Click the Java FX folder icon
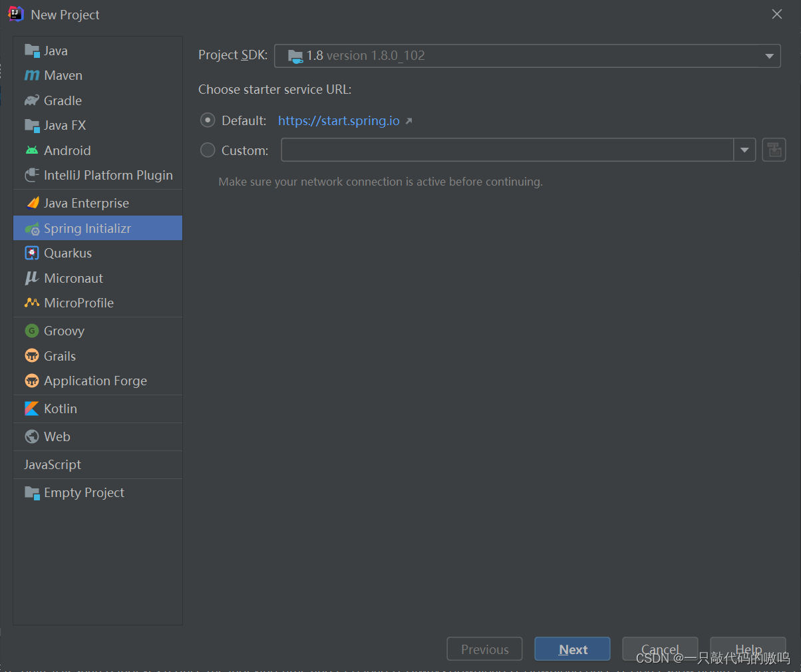The image size is (801, 672). (32, 125)
